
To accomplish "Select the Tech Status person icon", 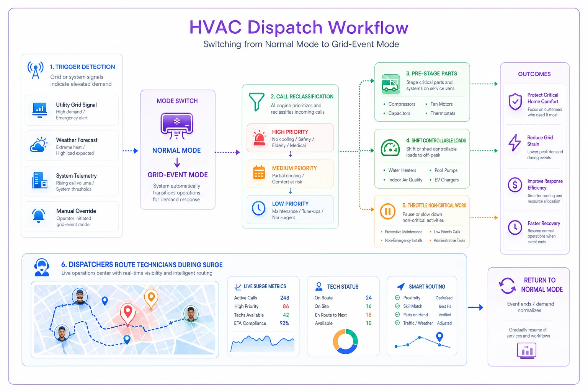I will (x=319, y=286).
